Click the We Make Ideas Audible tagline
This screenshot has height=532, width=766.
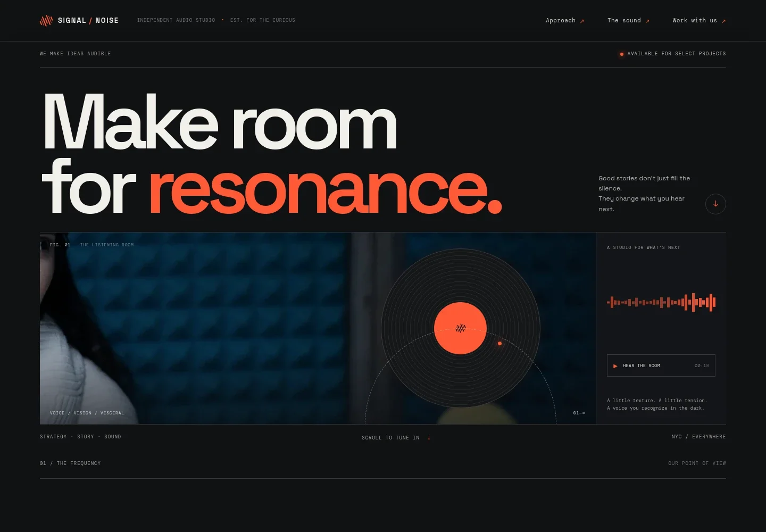[x=76, y=54]
